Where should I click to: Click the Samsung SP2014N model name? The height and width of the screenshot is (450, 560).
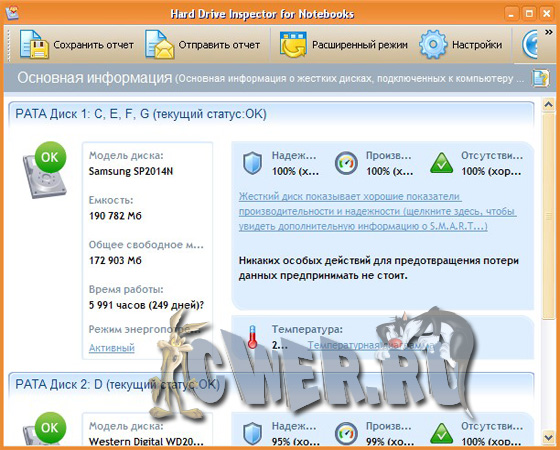click(x=131, y=171)
